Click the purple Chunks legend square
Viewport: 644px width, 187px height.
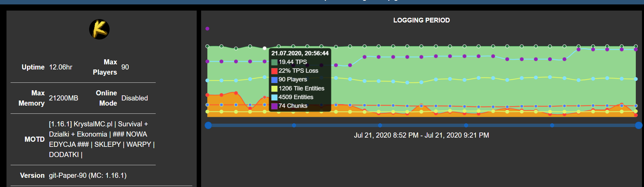(274, 106)
